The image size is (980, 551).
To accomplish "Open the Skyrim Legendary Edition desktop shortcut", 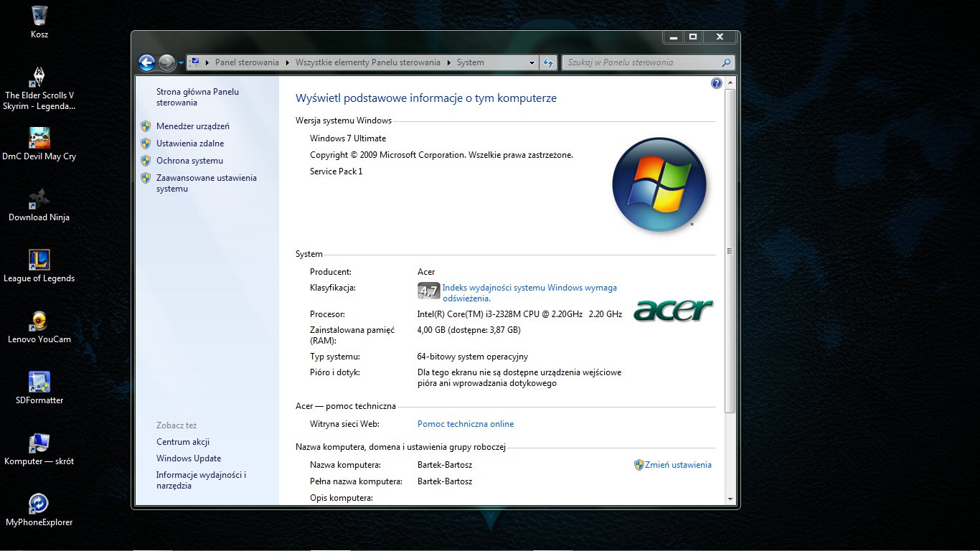I will pyautogui.click(x=39, y=77).
